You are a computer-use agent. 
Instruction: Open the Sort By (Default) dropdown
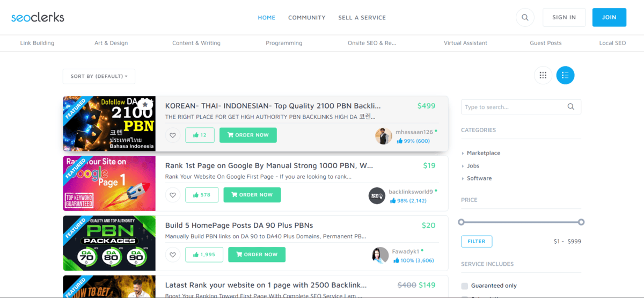coord(99,76)
